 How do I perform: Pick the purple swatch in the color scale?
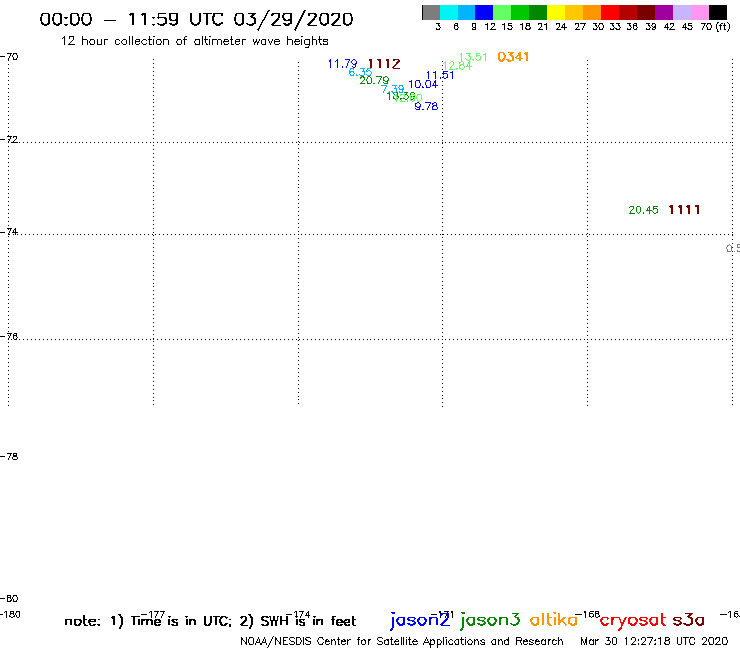tap(664, 12)
